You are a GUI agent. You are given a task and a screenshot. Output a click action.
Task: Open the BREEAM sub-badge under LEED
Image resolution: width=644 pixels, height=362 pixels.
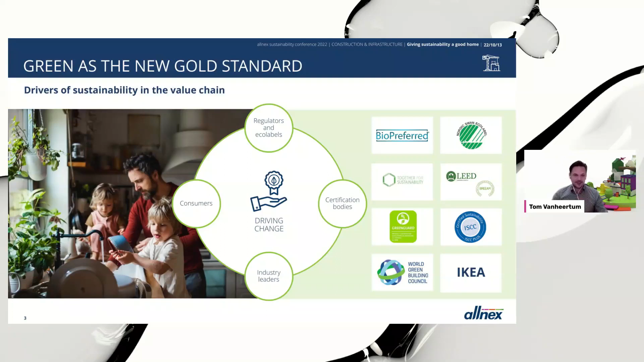[484, 188]
